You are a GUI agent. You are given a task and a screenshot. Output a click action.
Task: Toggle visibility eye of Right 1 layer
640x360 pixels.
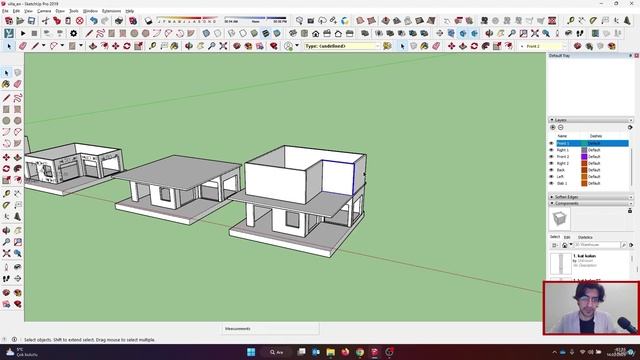[x=551, y=150]
